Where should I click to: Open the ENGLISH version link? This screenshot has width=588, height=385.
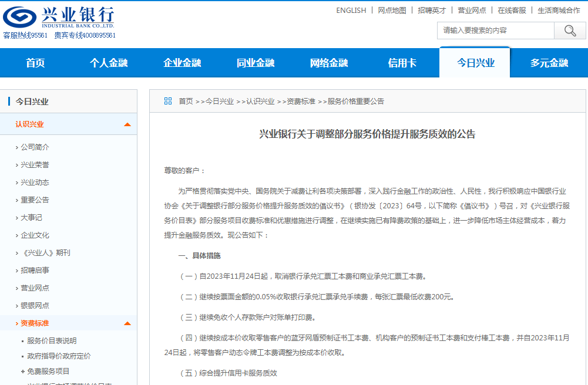click(351, 10)
